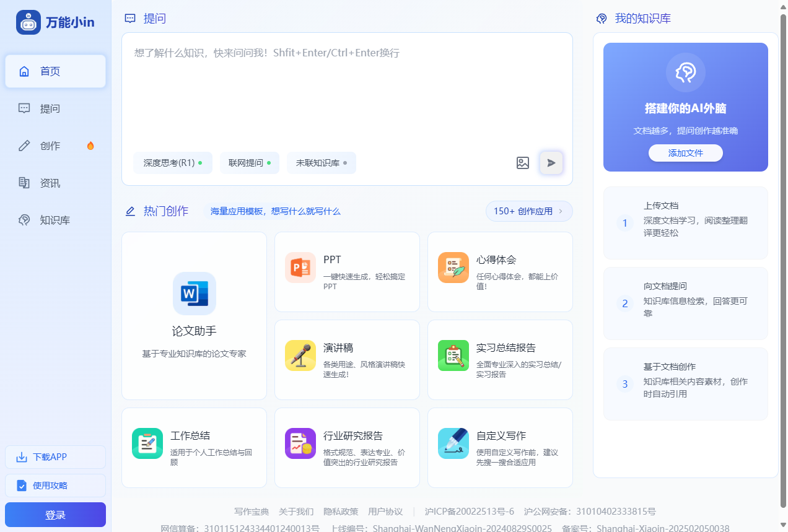The width and height of the screenshot is (788, 532).
Task: Open the 隐私政策 footer link
Action: point(339,512)
